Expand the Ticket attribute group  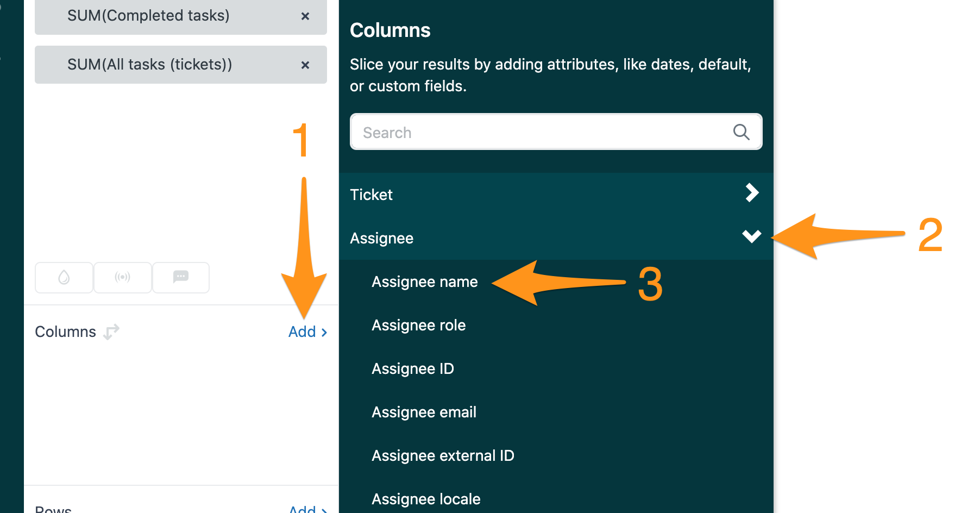coord(556,194)
